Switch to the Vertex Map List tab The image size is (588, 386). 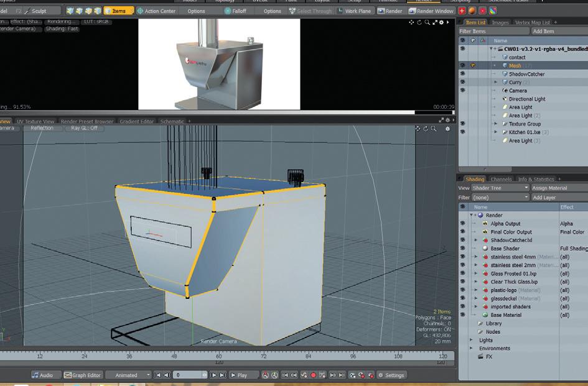point(532,22)
